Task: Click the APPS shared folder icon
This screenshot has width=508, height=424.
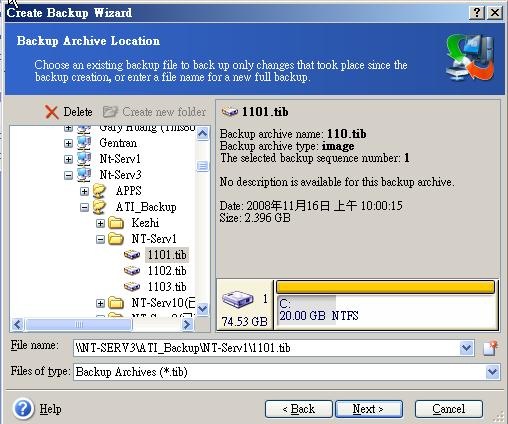Action: [x=100, y=191]
